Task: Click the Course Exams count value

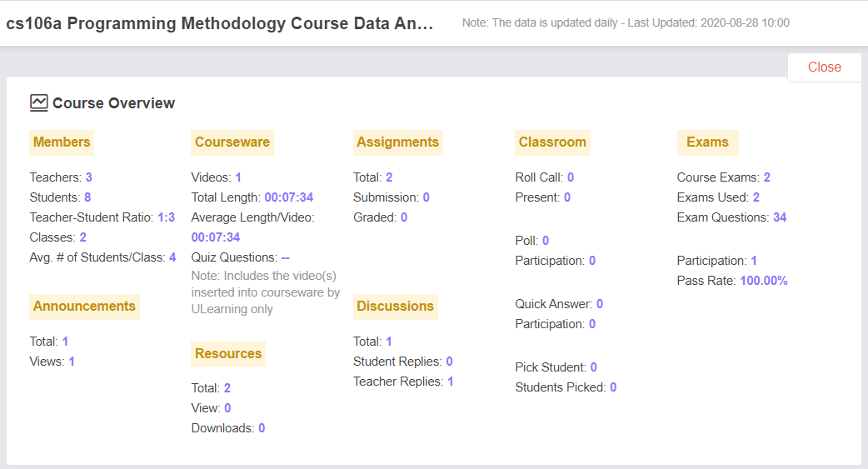Action: (x=766, y=177)
